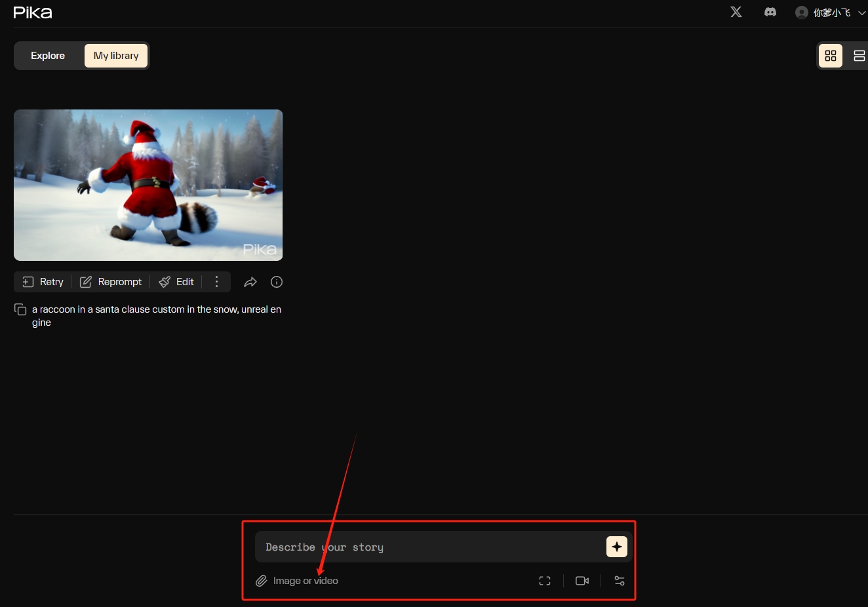
Task: Switch to grid view layout
Action: pyautogui.click(x=830, y=56)
